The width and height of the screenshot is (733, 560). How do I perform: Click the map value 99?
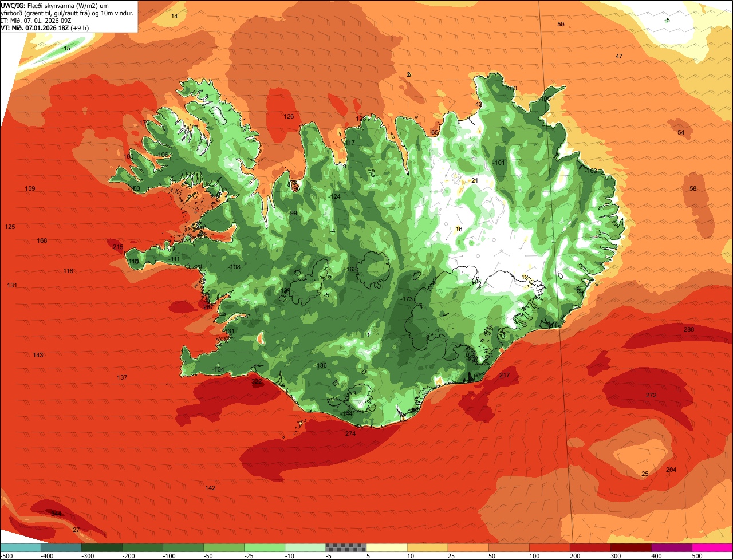click(294, 214)
